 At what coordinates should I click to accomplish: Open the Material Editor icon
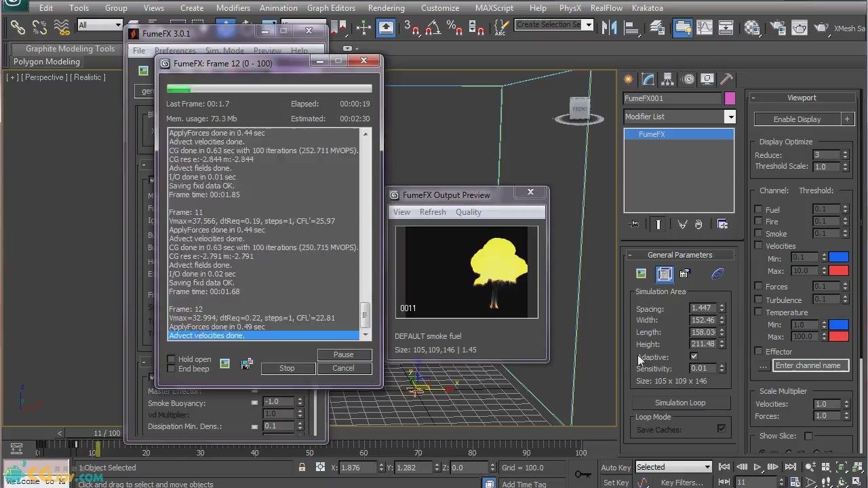tap(752, 27)
